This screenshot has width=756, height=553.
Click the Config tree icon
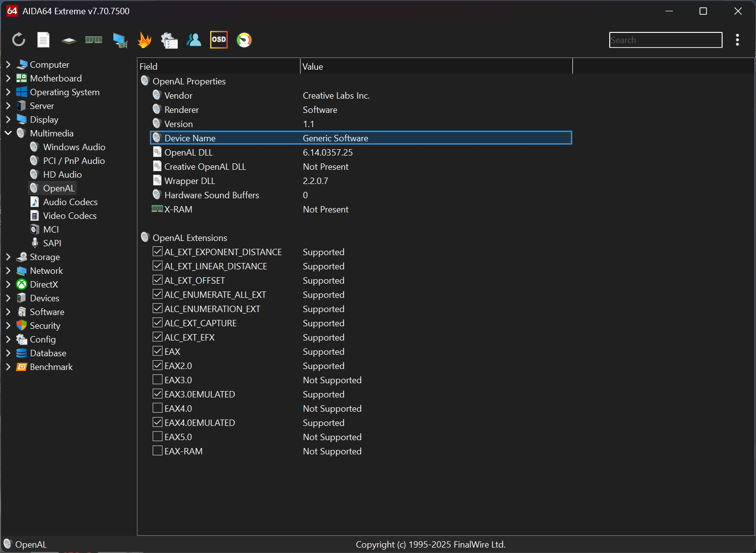coord(22,339)
